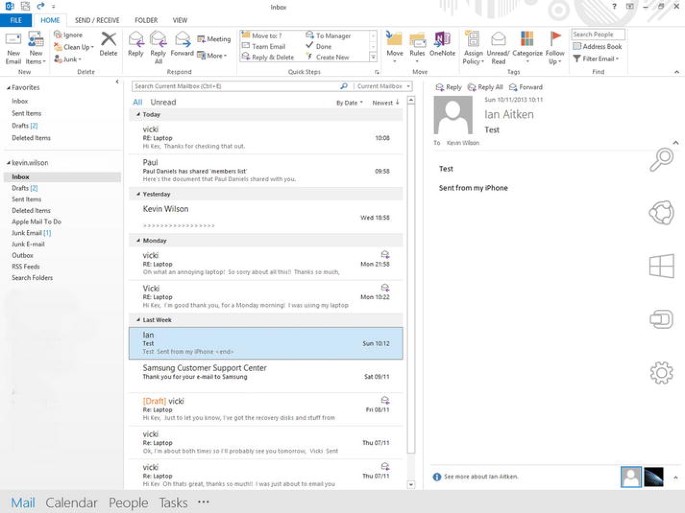Click the large magnifier Search charm icon
685x513 pixels.
661,159
